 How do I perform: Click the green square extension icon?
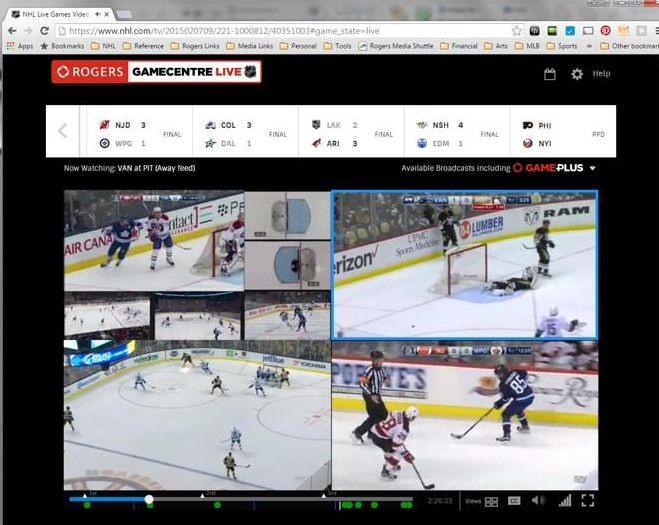(x=552, y=31)
